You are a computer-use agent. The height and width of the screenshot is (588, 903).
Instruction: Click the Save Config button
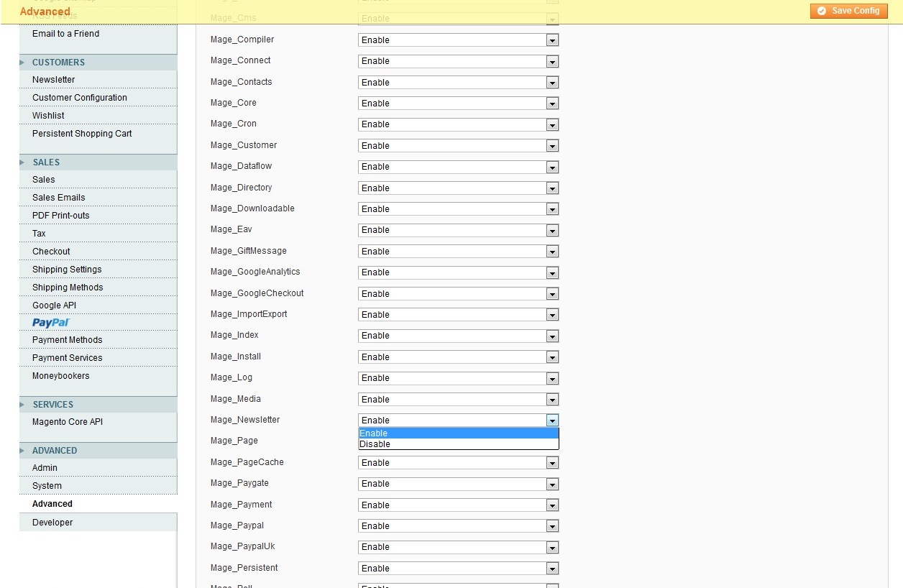pos(848,11)
